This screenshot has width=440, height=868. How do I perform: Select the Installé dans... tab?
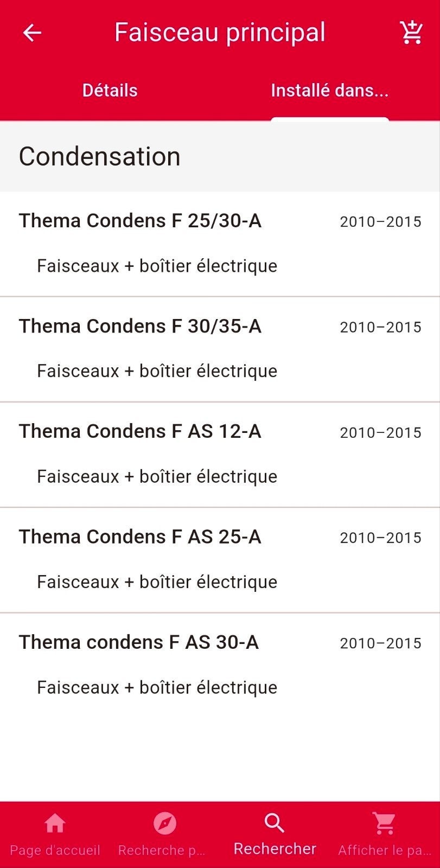tap(330, 90)
